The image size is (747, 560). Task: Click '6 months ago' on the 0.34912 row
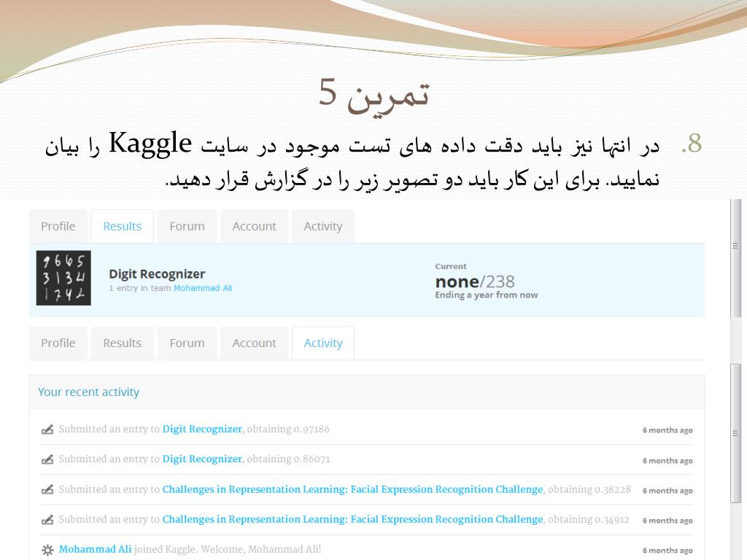click(x=667, y=521)
